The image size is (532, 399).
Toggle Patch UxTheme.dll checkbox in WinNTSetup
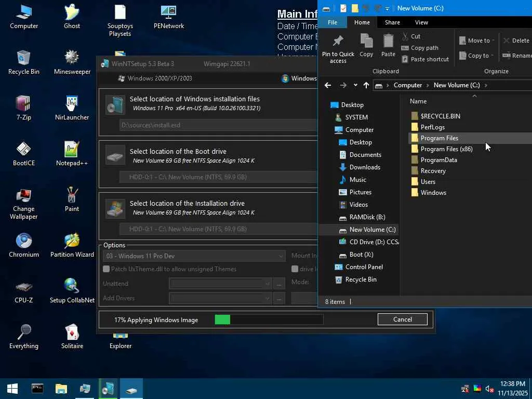coord(106,269)
